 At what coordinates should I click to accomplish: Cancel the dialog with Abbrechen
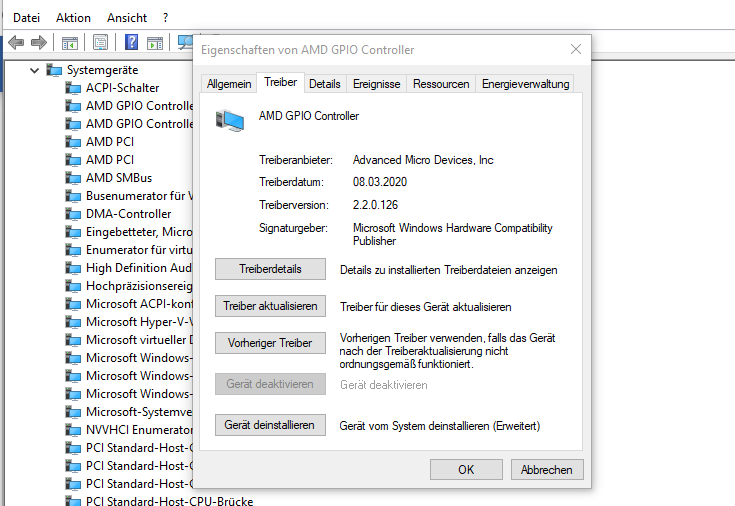(547, 469)
